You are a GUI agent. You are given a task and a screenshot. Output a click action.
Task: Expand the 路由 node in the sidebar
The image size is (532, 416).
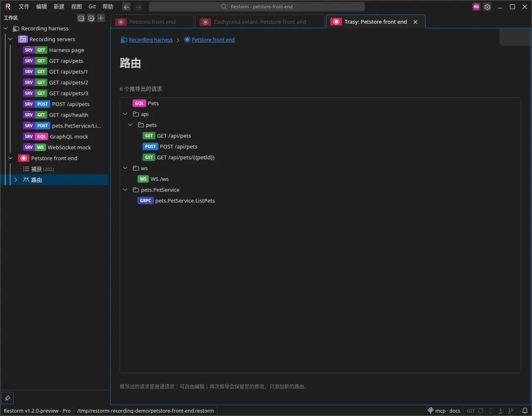point(16,180)
